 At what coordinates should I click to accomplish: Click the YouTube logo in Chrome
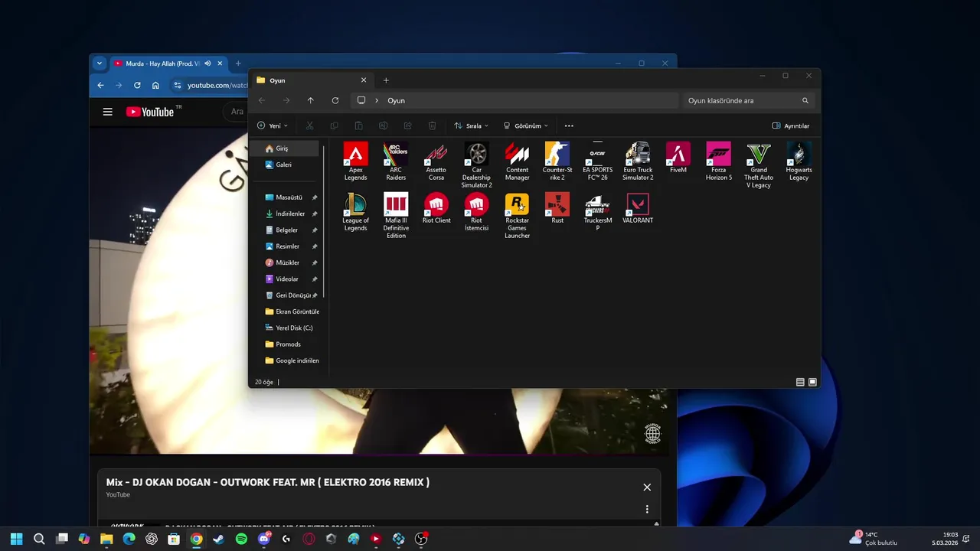point(150,112)
